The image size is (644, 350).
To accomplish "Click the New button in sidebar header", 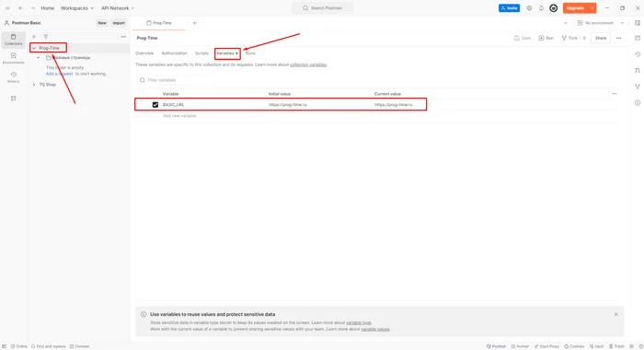I will [102, 23].
